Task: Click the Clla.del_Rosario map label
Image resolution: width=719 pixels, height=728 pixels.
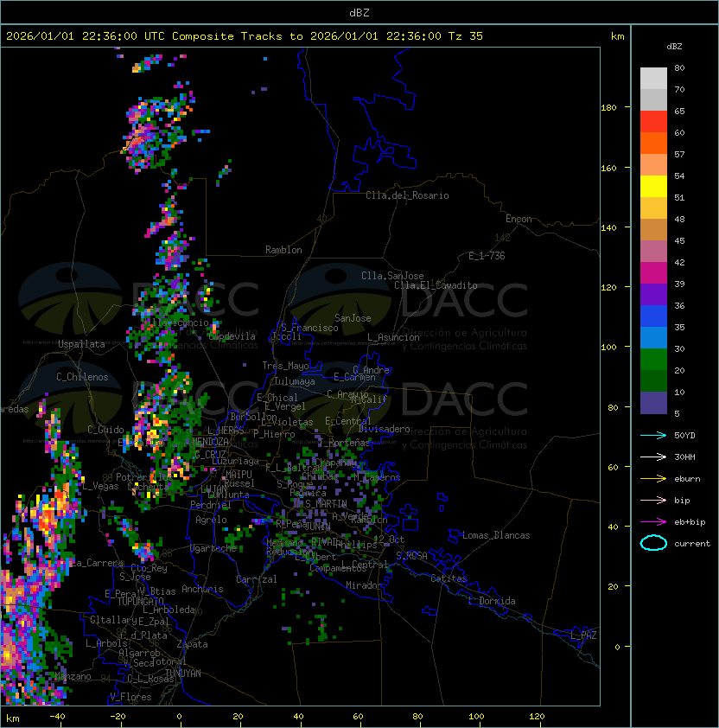Action: [x=407, y=195]
